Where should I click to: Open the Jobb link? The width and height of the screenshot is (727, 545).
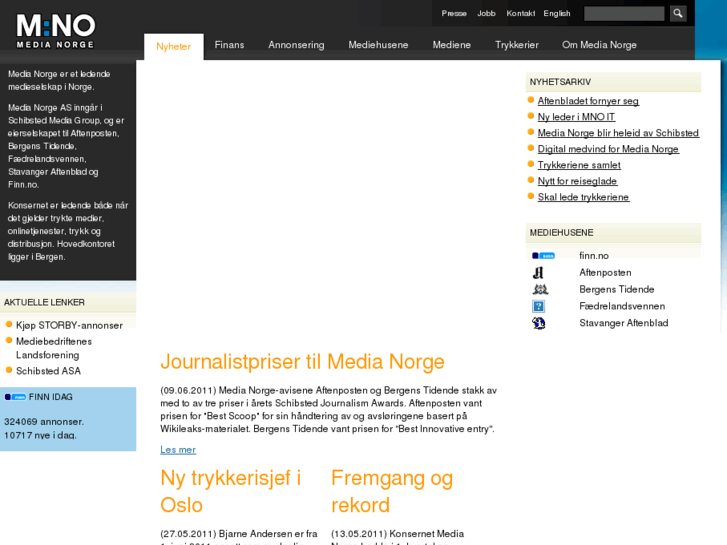coord(486,13)
